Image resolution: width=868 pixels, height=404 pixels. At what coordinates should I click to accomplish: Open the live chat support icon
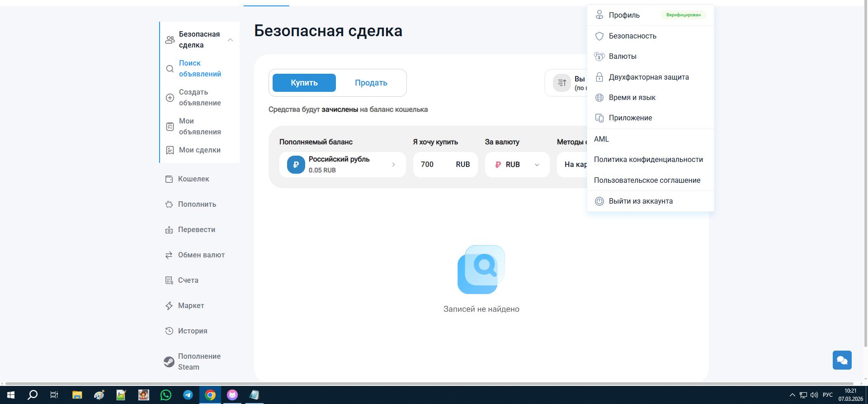842,360
